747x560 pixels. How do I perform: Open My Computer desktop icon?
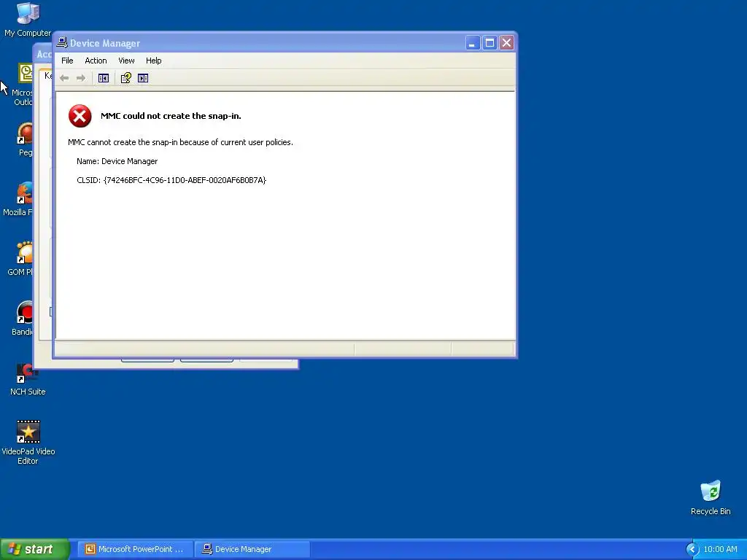pos(28,20)
